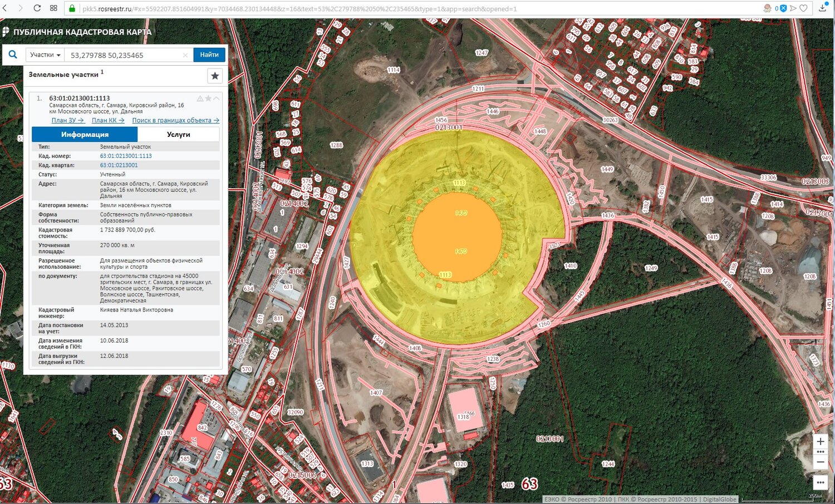Open the browser downloads icon
Viewport: 835px width, 504px height.
coord(823,8)
